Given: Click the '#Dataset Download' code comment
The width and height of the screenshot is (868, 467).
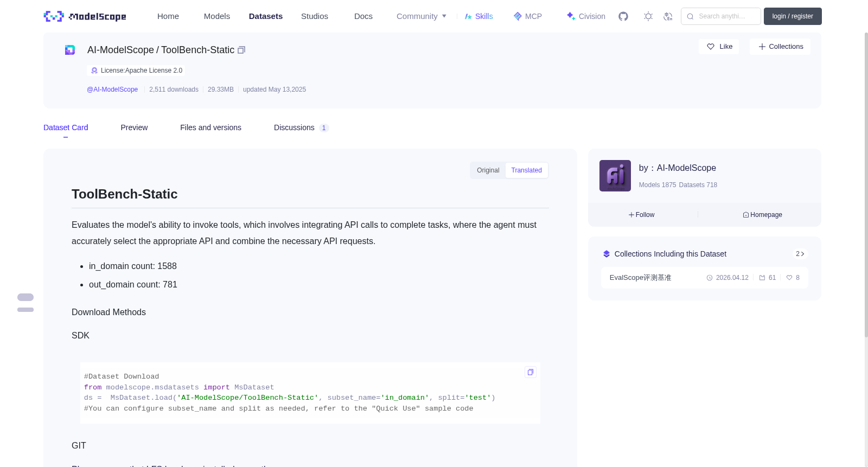Looking at the screenshot, I should pyautogui.click(x=122, y=376).
